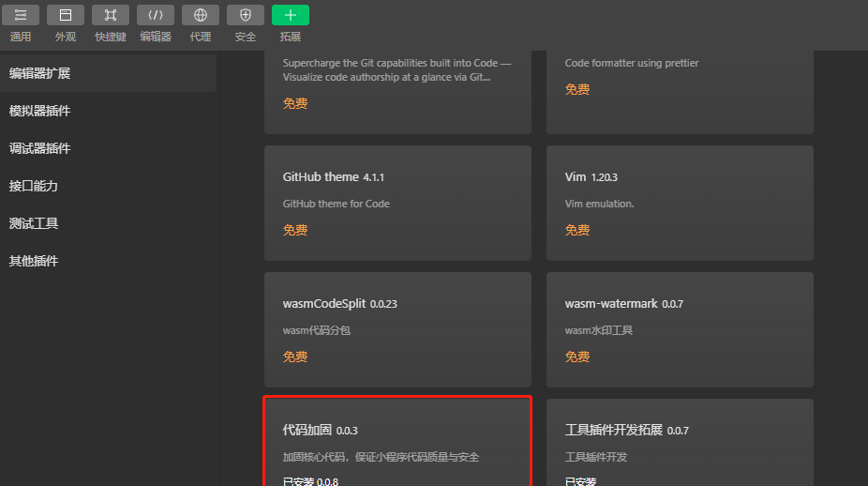Open the wasm-watermark 0.0.7 extension title
This screenshot has width=868, height=486.
(624, 304)
